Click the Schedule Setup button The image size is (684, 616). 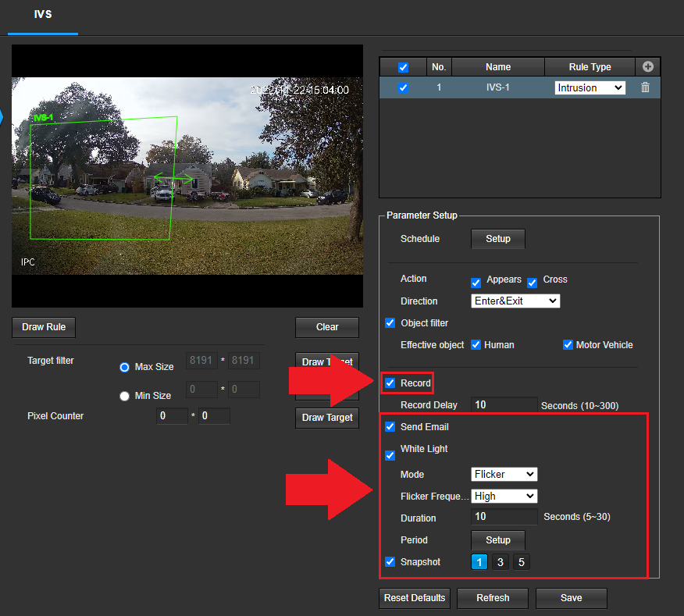click(497, 239)
